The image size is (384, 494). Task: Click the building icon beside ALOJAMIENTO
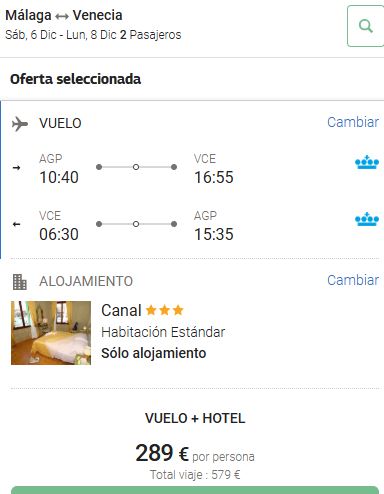[20, 282]
